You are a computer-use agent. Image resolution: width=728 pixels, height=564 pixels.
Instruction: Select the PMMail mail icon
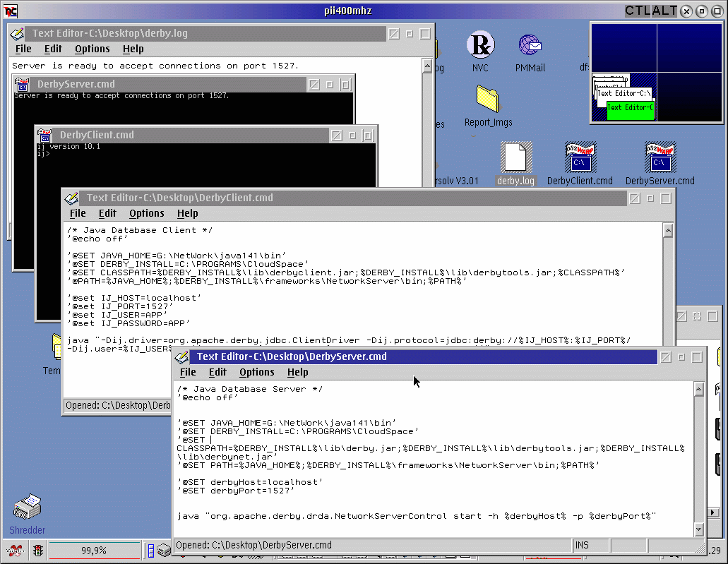(530, 45)
